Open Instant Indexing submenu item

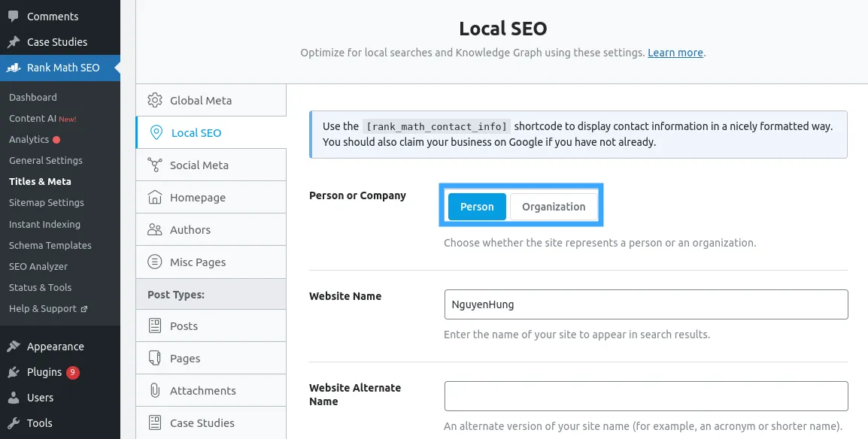pos(44,225)
